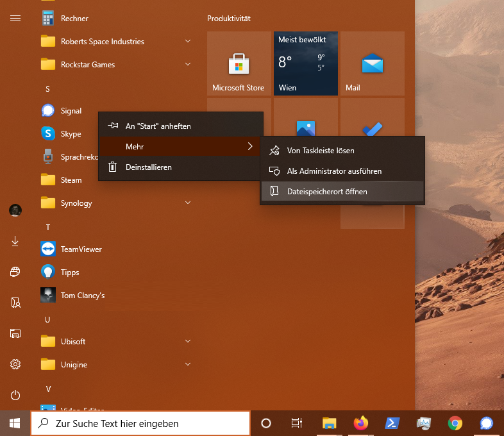Open Task View on the taskbar
This screenshot has width=504, height=436.
[297, 423]
